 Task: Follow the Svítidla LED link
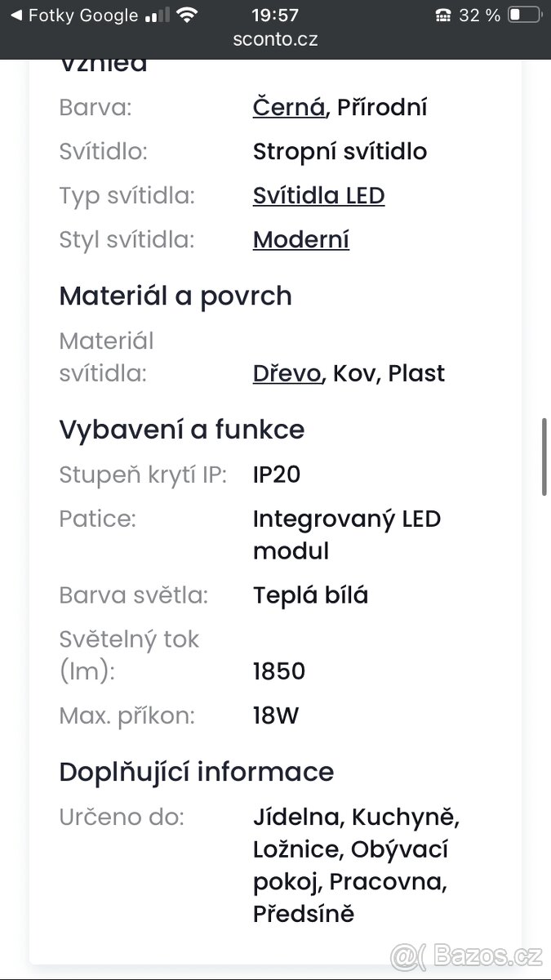tap(318, 195)
